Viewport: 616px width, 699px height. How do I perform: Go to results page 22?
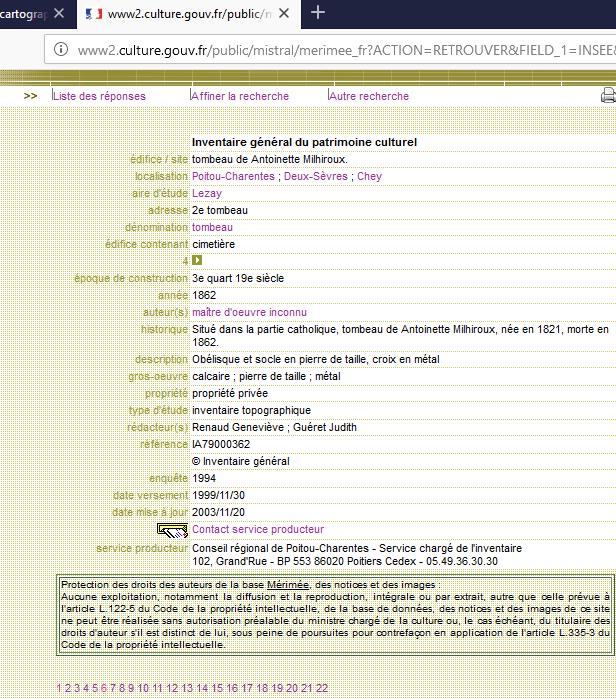tap(322, 688)
